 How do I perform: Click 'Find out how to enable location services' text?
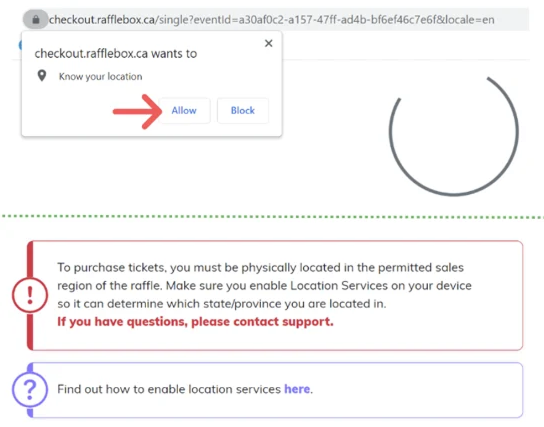pos(169,389)
